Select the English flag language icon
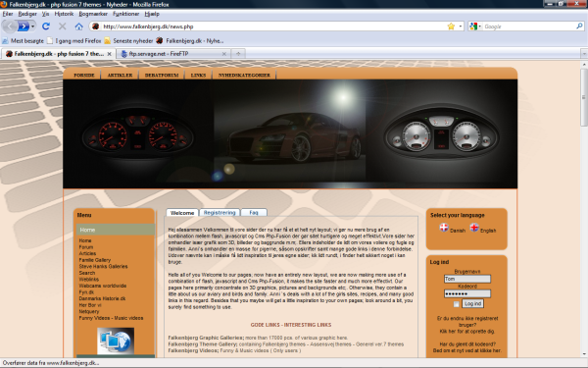Viewport: 588px width, 368px height. pos(474,228)
